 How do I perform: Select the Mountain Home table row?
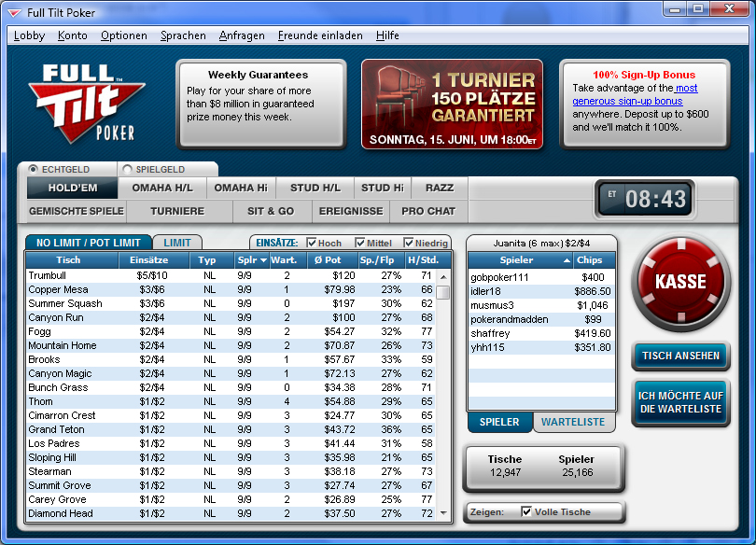(231, 345)
